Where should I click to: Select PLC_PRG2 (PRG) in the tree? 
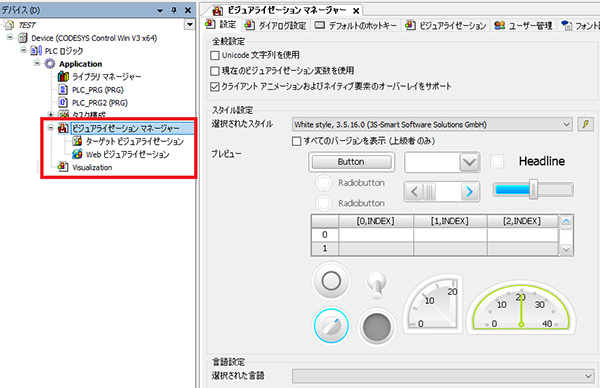(x=100, y=103)
